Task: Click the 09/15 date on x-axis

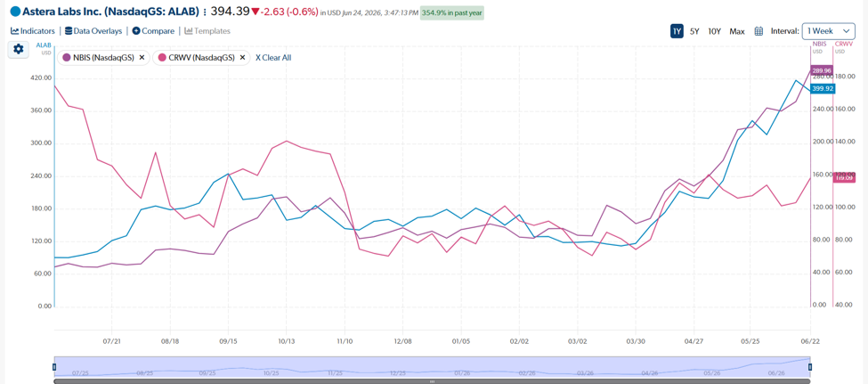Action: point(228,340)
